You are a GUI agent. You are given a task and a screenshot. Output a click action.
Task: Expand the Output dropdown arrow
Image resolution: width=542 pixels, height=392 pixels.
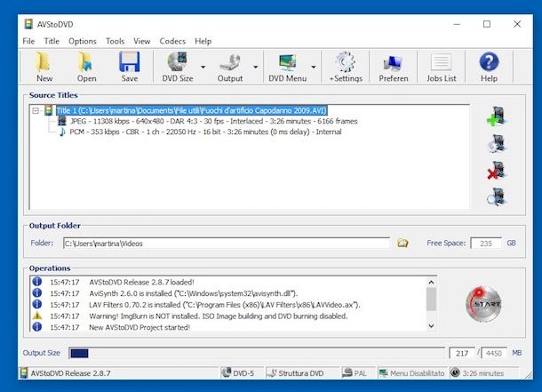256,67
